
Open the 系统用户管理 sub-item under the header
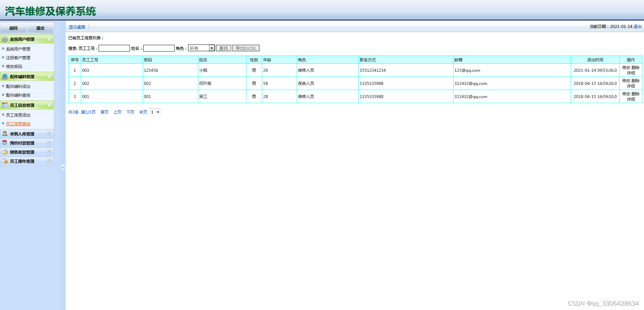18,49
